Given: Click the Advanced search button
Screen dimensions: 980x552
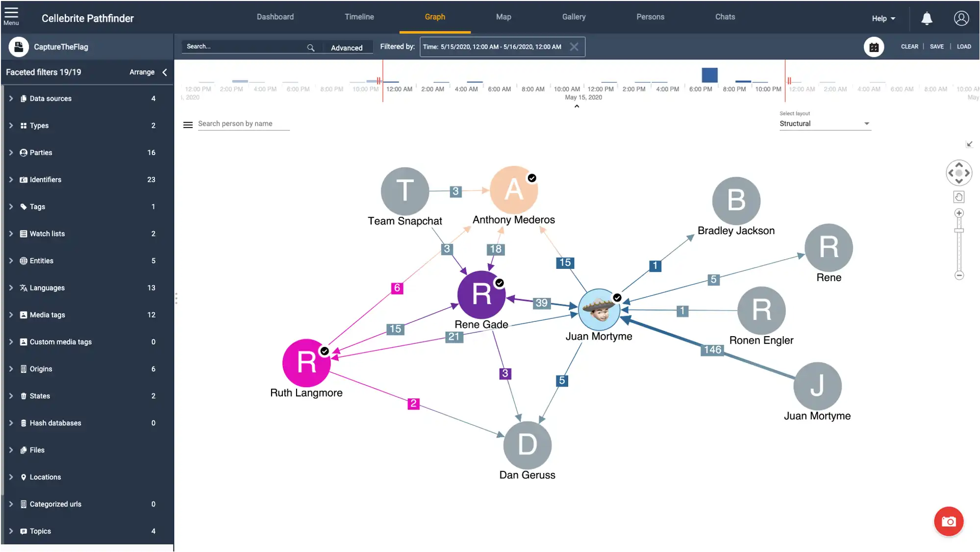Looking at the screenshot, I should tap(347, 48).
